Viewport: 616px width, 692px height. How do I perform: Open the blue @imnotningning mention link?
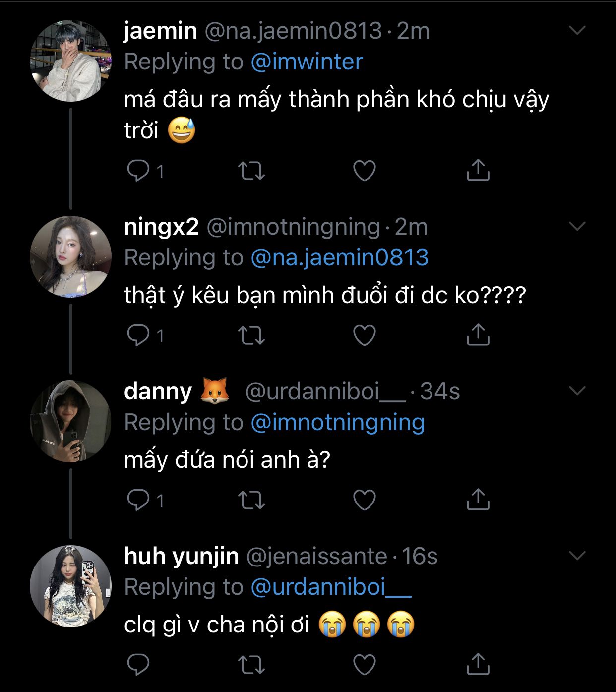point(338,423)
